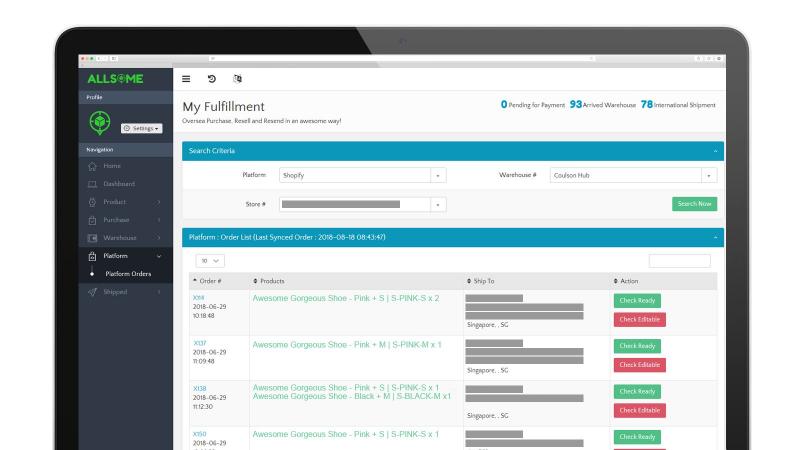Open the Platform Shopify dropdown
Image resolution: width=800 pixels, height=450 pixels.
click(x=362, y=175)
